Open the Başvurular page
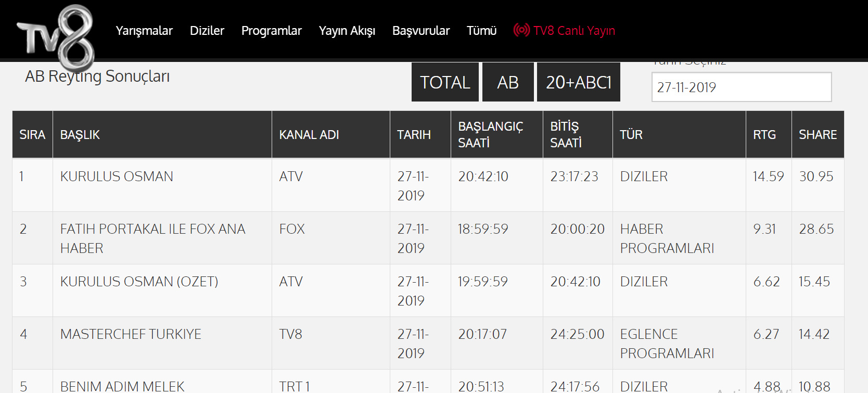The image size is (868, 393). coord(420,31)
